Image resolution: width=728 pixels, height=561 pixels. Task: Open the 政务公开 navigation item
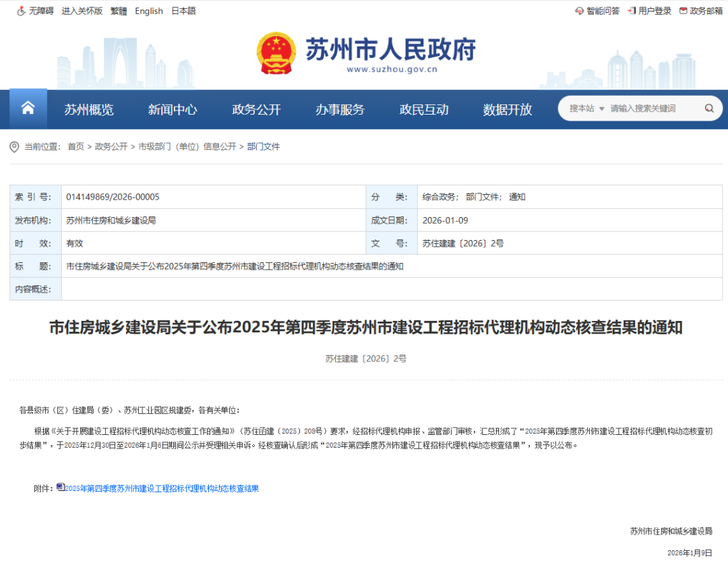point(256,110)
